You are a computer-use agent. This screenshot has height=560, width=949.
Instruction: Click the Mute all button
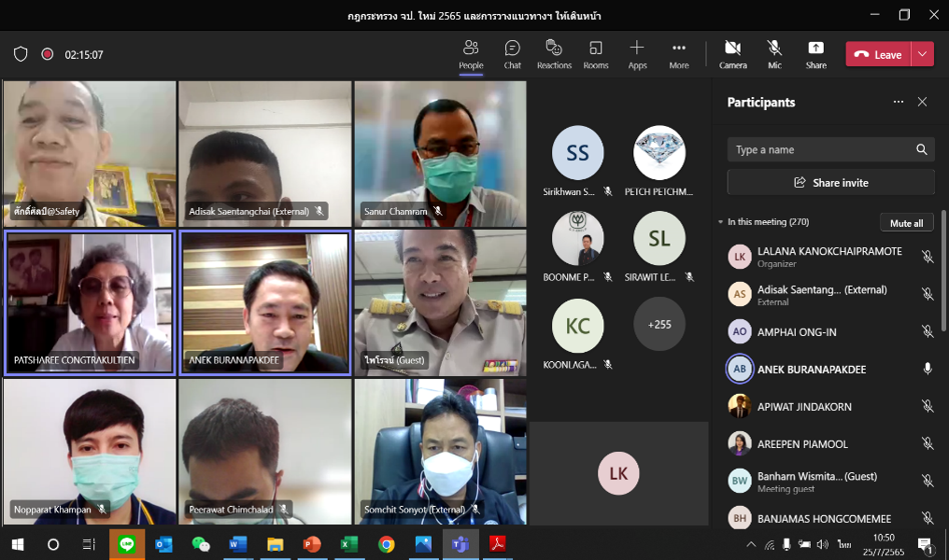click(x=906, y=223)
